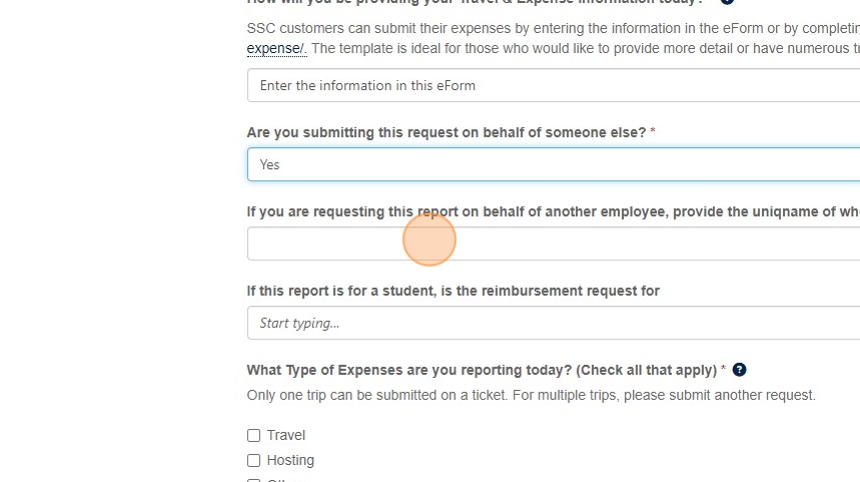Check the Travel checkbox
The image size is (860, 482).
[x=254, y=436]
